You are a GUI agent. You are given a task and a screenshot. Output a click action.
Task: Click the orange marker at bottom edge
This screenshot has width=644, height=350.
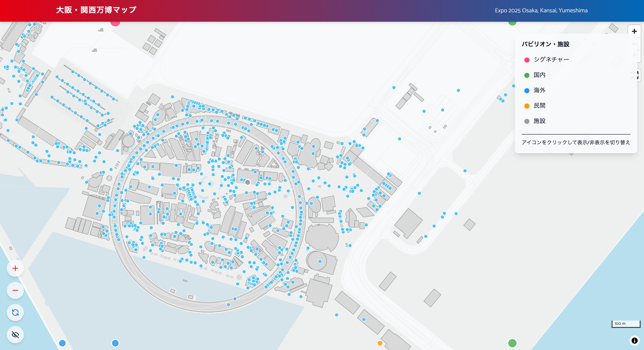coord(380,343)
